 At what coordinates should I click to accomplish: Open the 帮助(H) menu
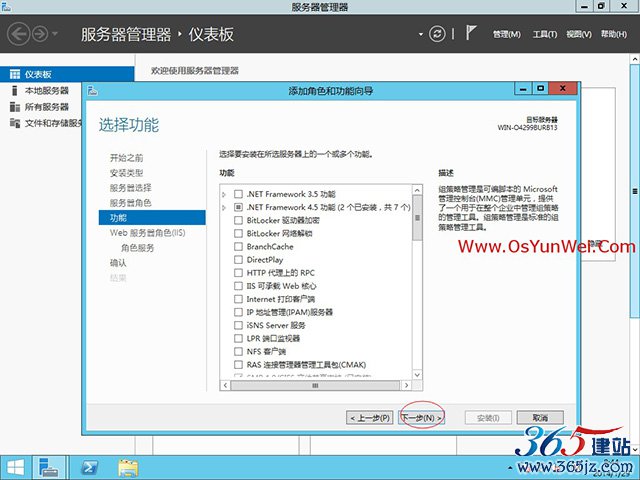613,34
